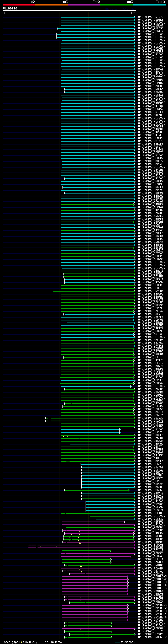
Task: Click the UniRef100_A7PU96 label
Action: 151,190
